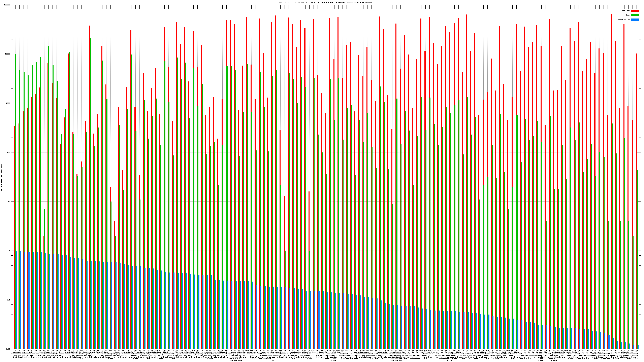Click the 10000 y-axis tick label

coord(8,54)
